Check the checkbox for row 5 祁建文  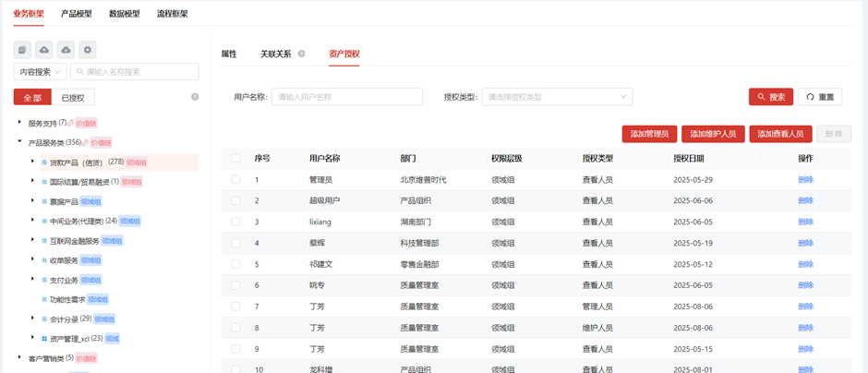pos(235,265)
